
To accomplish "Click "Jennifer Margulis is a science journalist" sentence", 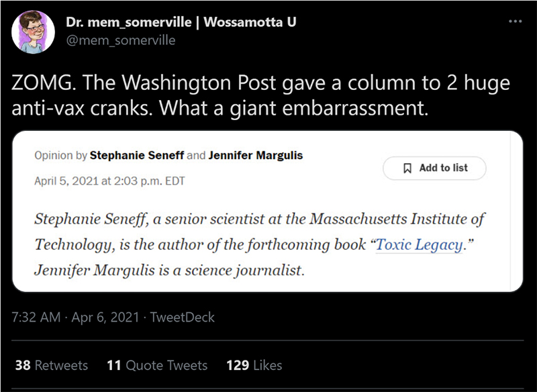I will click(x=170, y=271).
